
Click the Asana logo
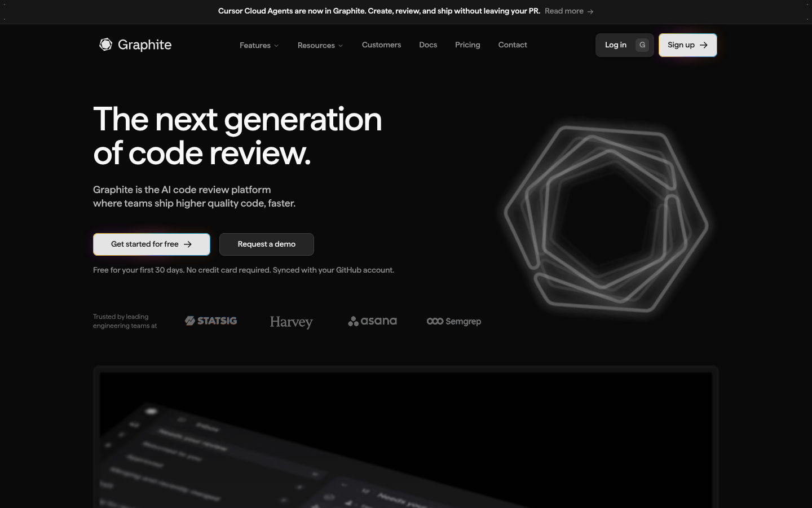tap(372, 321)
